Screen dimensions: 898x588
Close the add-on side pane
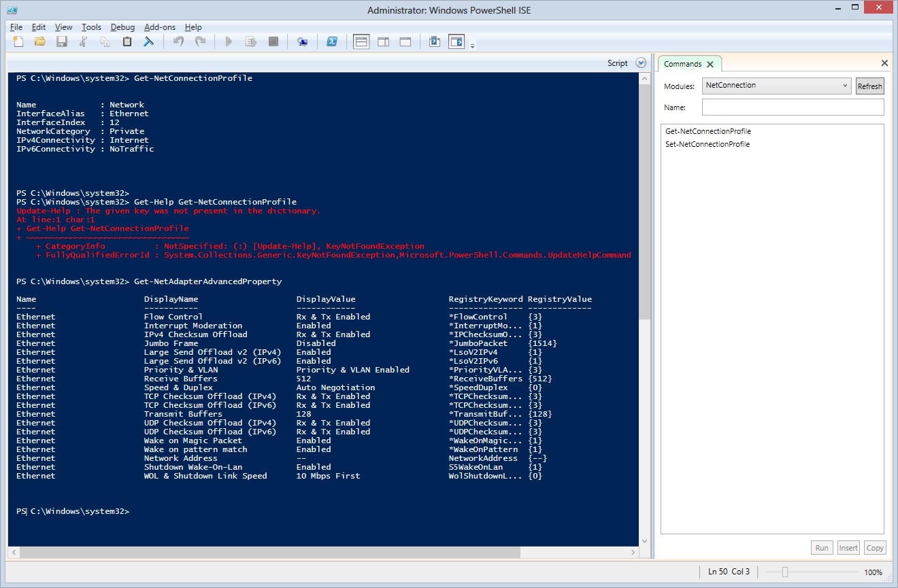pos(884,63)
